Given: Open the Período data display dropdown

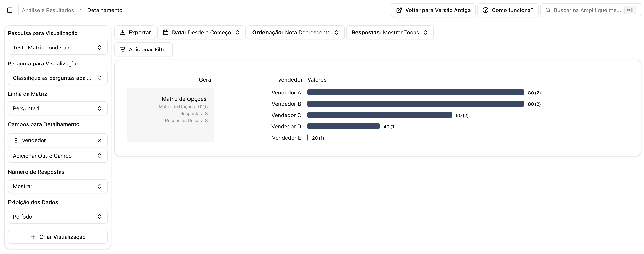Looking at the screenshot, I should (58, 217).
